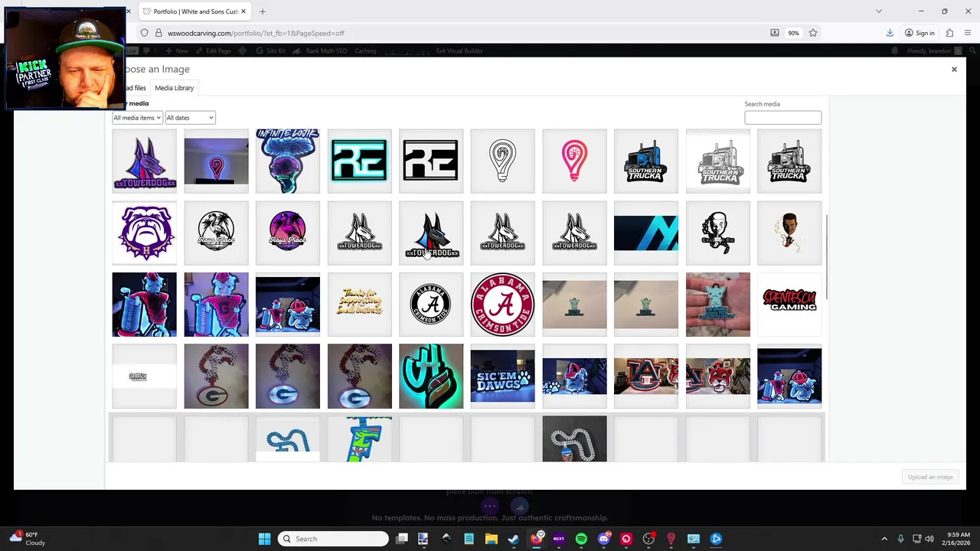Select the purple bulldog H logo
The width and height of the screenshot is (980, 551).
144,233
